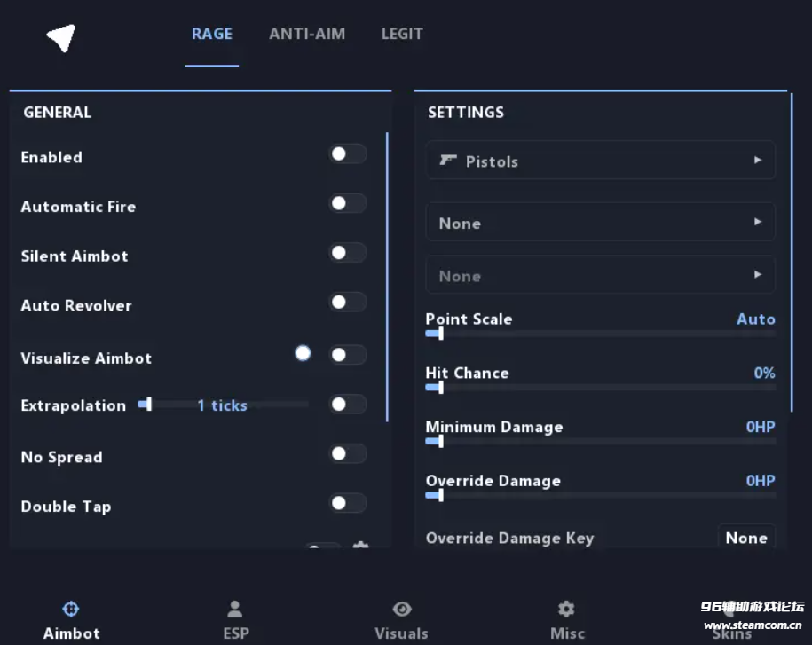Open the Aimbot crosshair section
The height and width of the screenshot is (645, 812).
pos(71,619)
